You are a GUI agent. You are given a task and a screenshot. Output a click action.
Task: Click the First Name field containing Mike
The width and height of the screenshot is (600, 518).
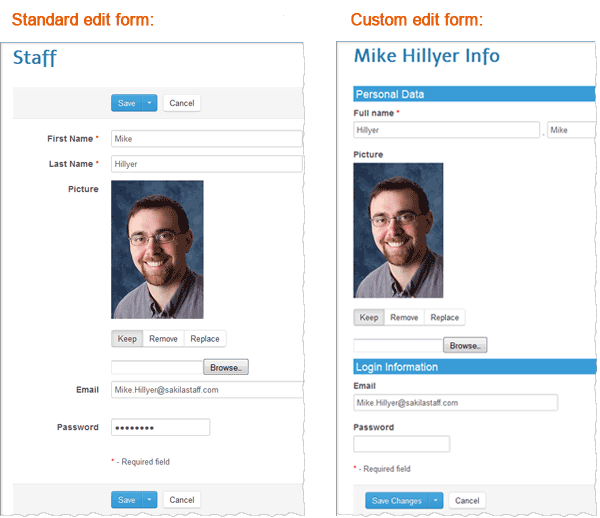tap(206, 139)
